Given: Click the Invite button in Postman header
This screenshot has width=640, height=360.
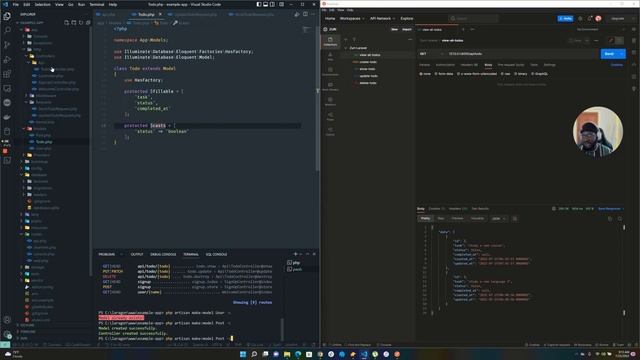Looking at the screenshot, I should coord(565,18).
